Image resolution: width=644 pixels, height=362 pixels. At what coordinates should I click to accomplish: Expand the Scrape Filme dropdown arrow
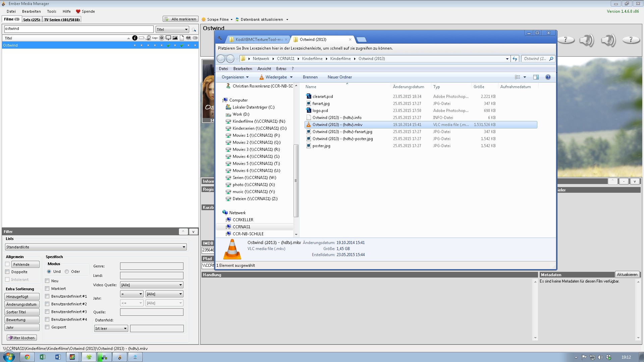coord(231,19)
